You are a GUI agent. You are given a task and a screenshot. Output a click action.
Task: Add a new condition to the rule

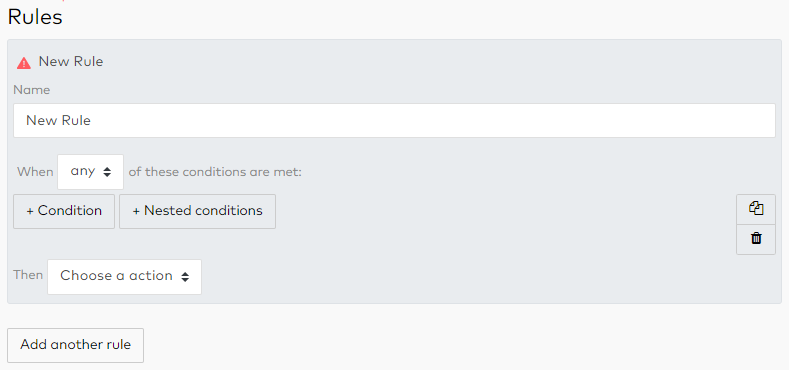(x=64, y=211)
